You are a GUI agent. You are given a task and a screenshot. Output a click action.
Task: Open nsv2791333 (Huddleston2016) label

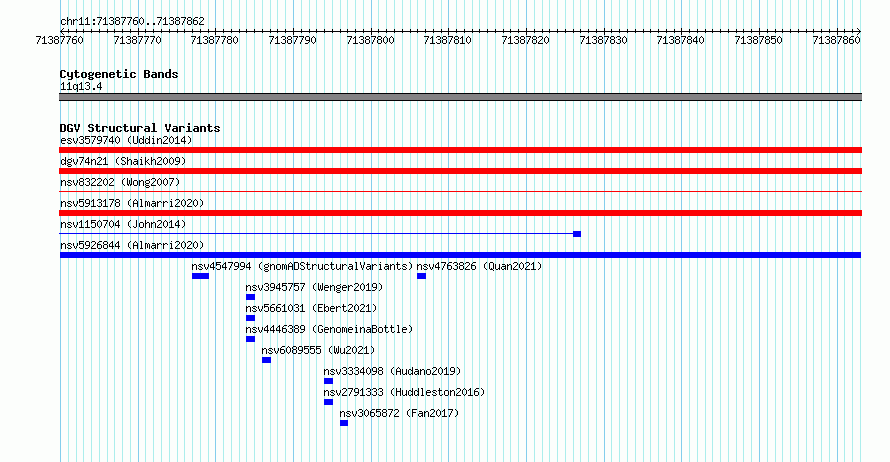click(x=404, y=392)
